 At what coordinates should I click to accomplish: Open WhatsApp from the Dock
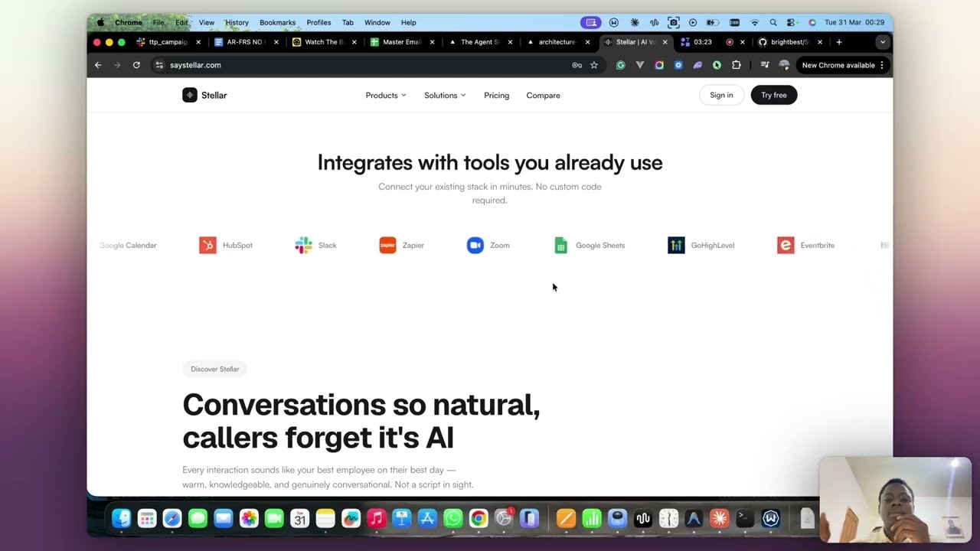453,519
